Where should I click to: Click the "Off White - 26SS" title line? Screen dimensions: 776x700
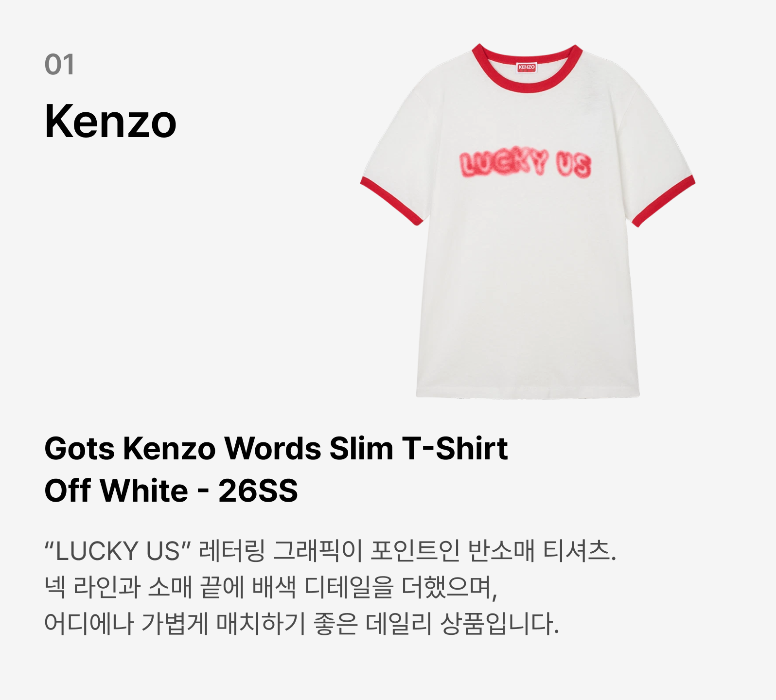[171, 490]
